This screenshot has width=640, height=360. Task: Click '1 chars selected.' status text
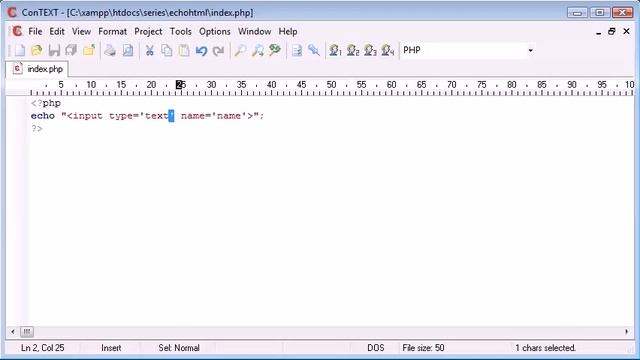click(x=545, y=348)
